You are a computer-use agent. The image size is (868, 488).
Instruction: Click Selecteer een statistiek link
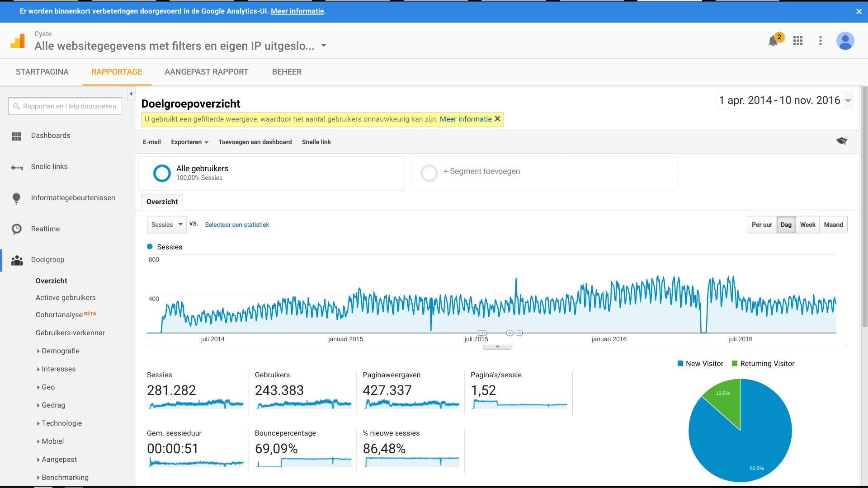click(237, 225)
